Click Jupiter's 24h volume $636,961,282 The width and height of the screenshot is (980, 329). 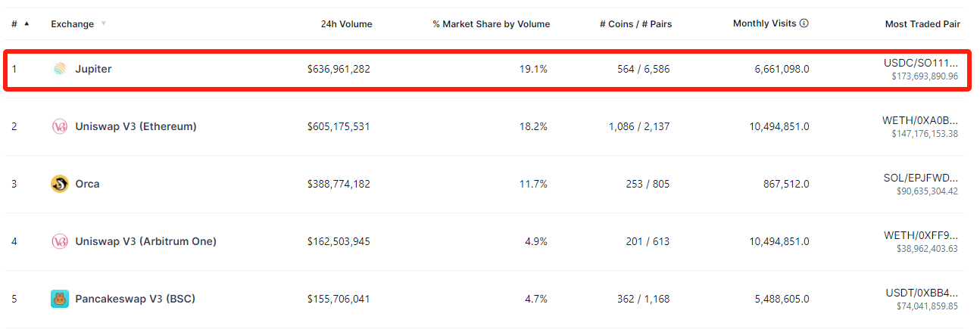(x=339, y=69)
